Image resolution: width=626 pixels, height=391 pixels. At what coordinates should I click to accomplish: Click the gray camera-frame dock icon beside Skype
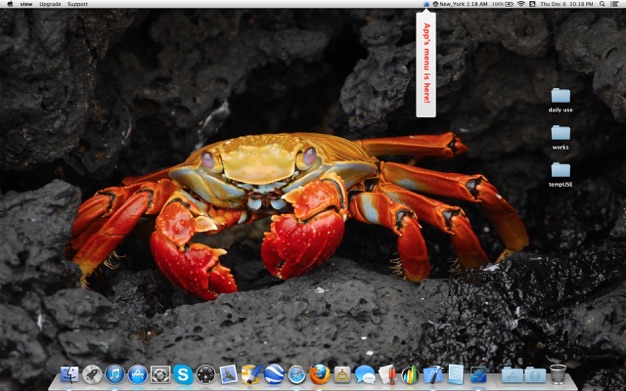[x=160, y=375]
